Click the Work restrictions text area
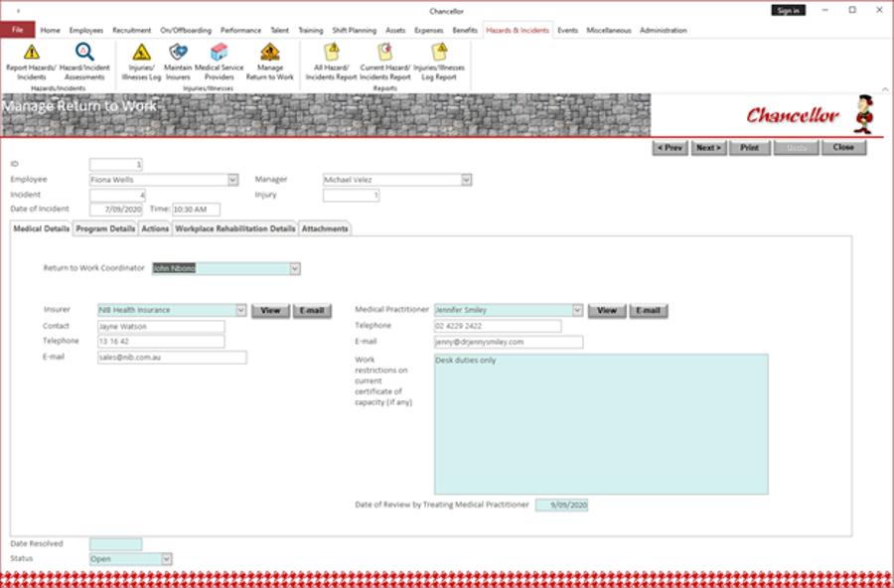 point(601,424)
